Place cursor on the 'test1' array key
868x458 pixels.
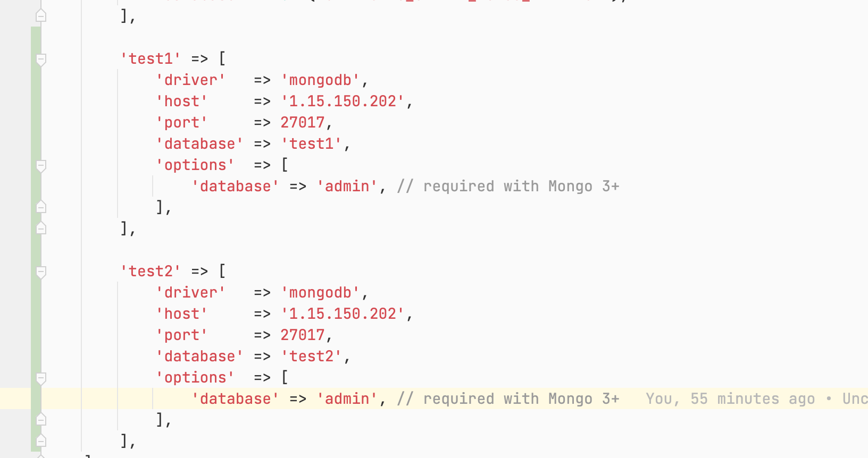(151, 59)
